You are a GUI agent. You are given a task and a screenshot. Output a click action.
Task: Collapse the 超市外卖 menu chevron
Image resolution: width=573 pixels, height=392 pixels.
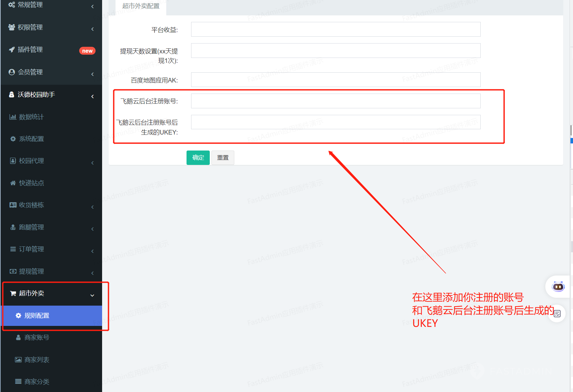pyautogui.click(x=92, y=295)
